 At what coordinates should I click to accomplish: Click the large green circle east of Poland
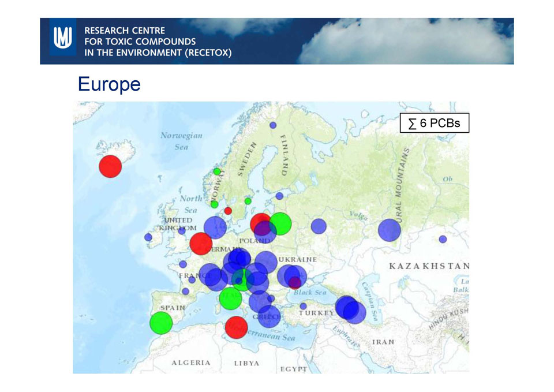pos(280,223)
